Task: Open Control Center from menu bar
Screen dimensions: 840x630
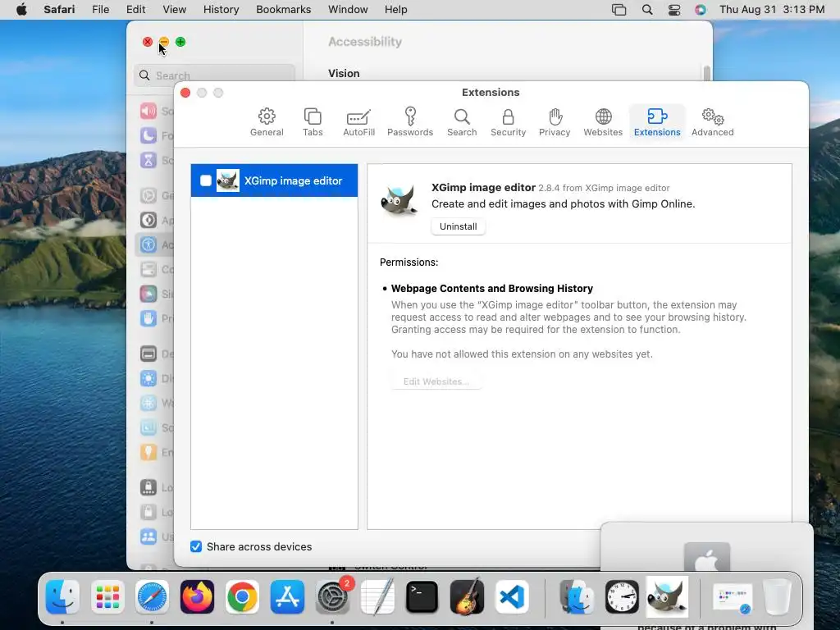Action: point(674,10)
